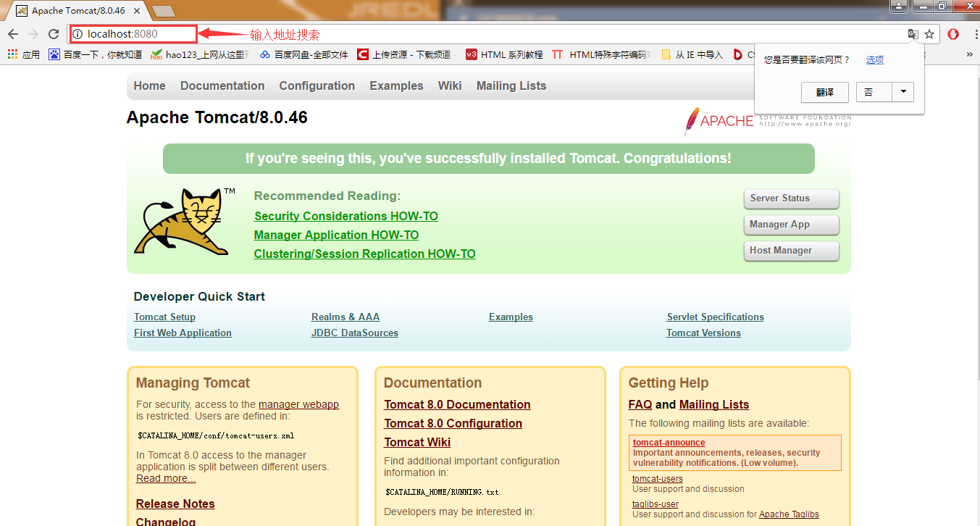Click the browser forward arrow

(x=33, y=34)
